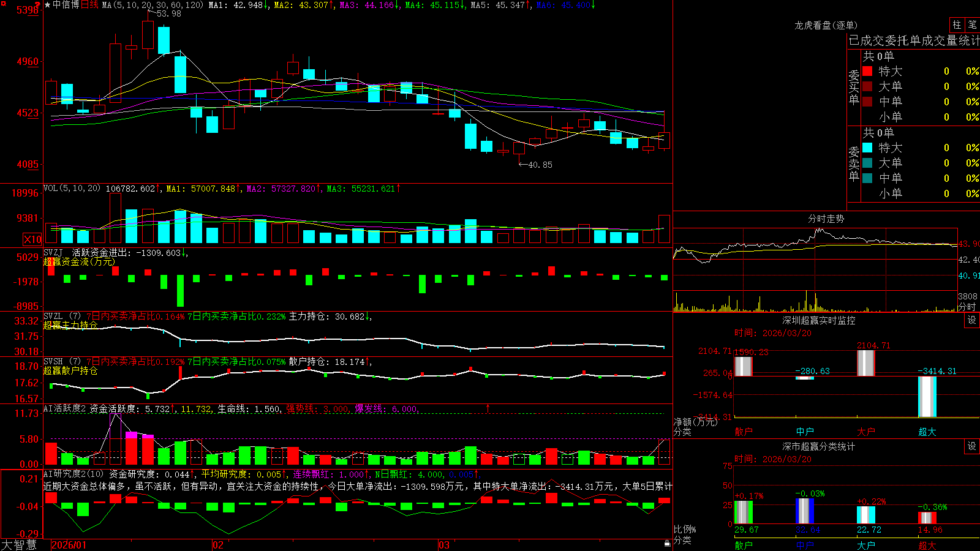
Task: Switch order view to 柱 (bar) mode
Action: 957,24
